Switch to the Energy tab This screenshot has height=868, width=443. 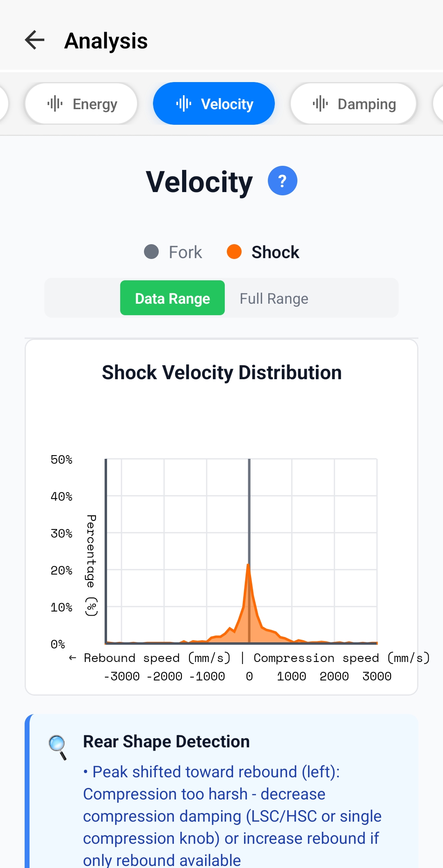tap(81, 103)
